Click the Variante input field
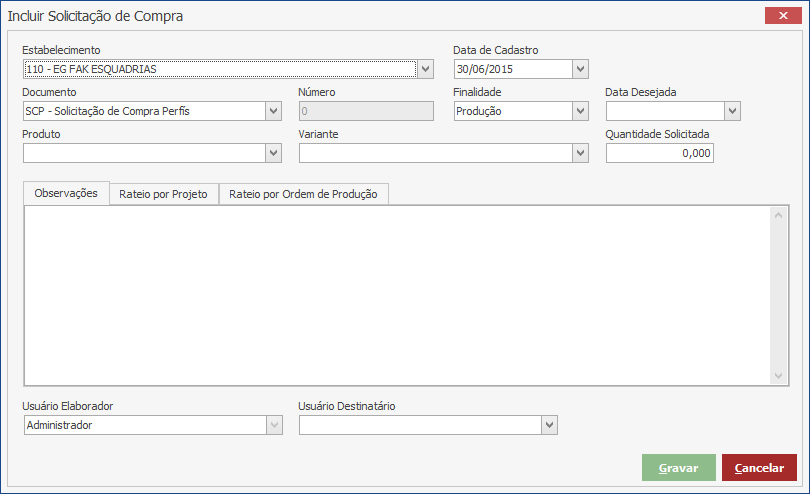 (435, 153)
